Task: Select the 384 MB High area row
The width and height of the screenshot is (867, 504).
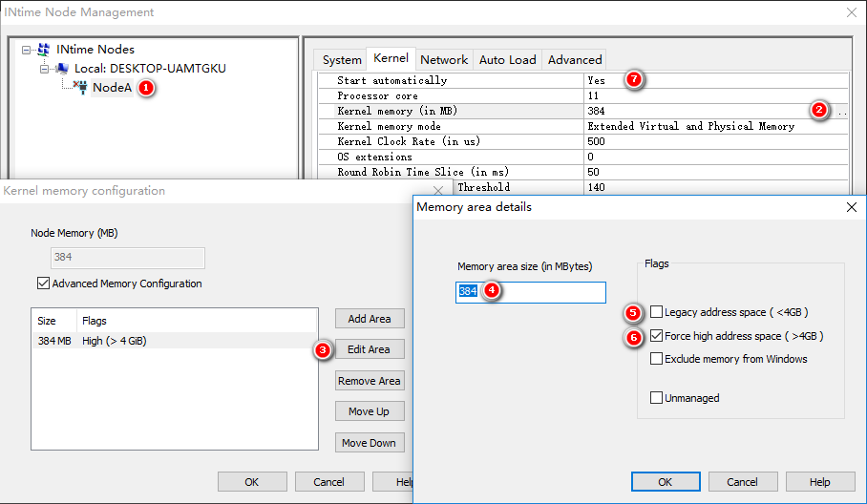Action: [175, 341]
